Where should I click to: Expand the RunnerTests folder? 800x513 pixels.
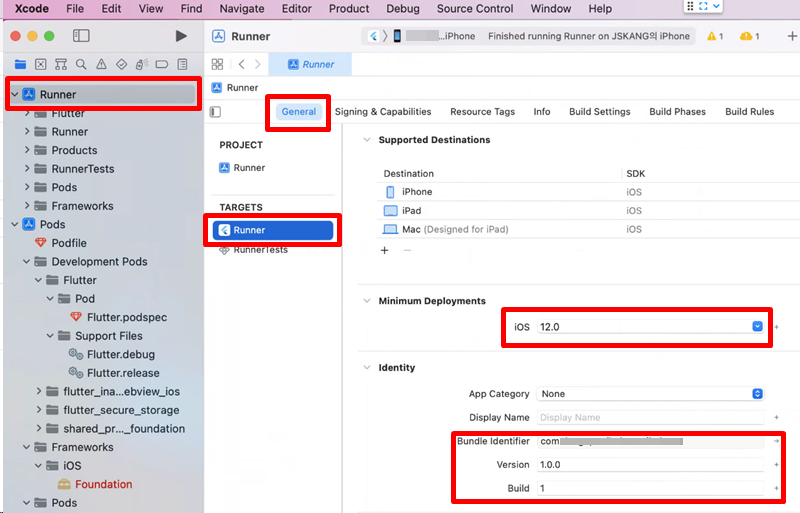pyautogui.click(x=27, y=168)
